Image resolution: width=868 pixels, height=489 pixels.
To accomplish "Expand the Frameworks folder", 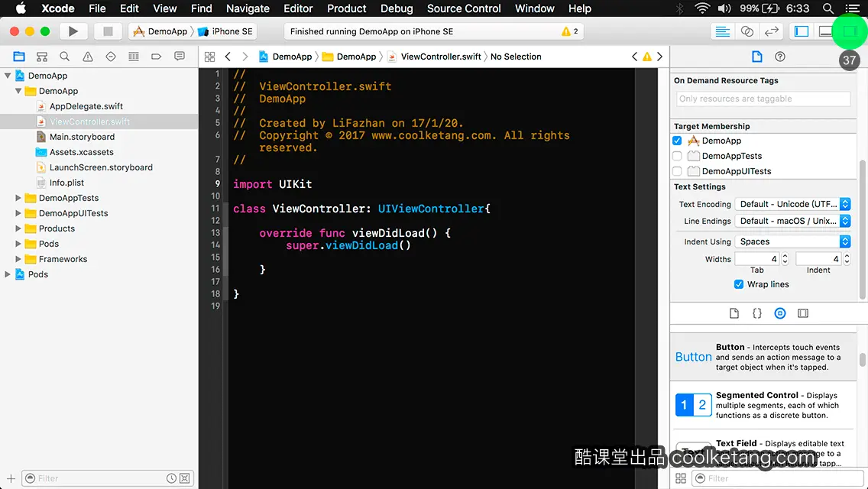I will [18, 259].
